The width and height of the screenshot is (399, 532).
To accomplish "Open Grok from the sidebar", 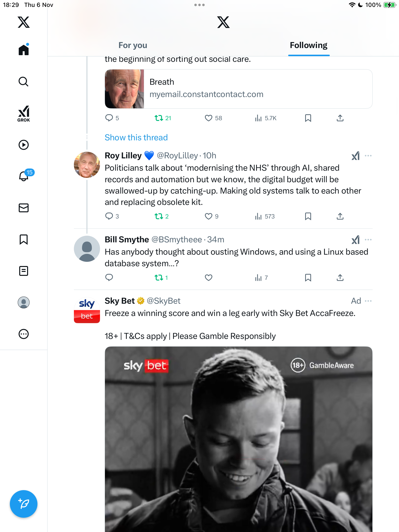I will tap(24, 114).
